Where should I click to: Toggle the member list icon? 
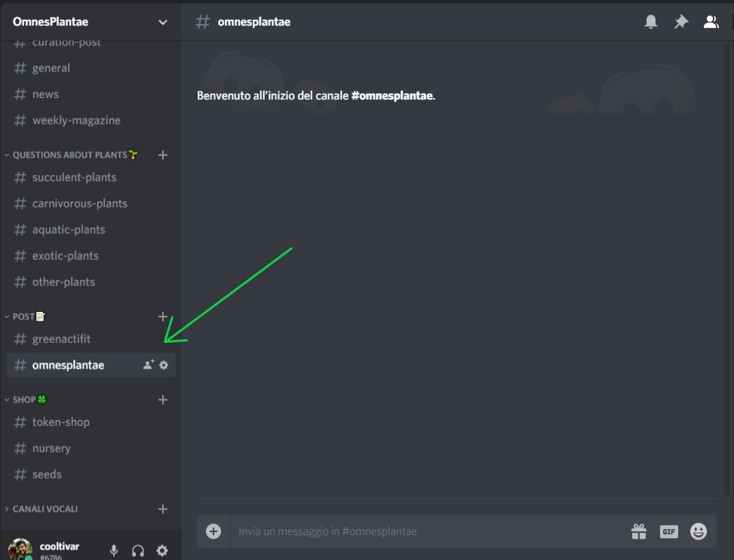711,22
